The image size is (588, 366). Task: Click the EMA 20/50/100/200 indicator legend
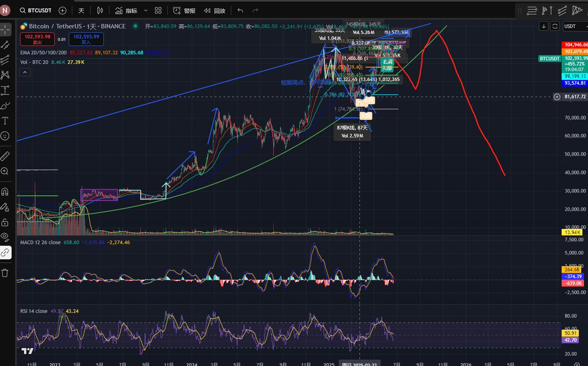[44, 52]
